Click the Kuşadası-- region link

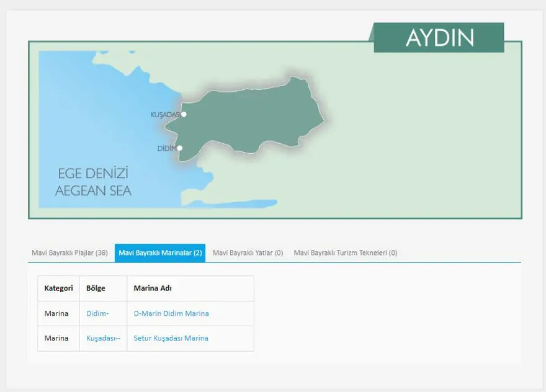103,338
